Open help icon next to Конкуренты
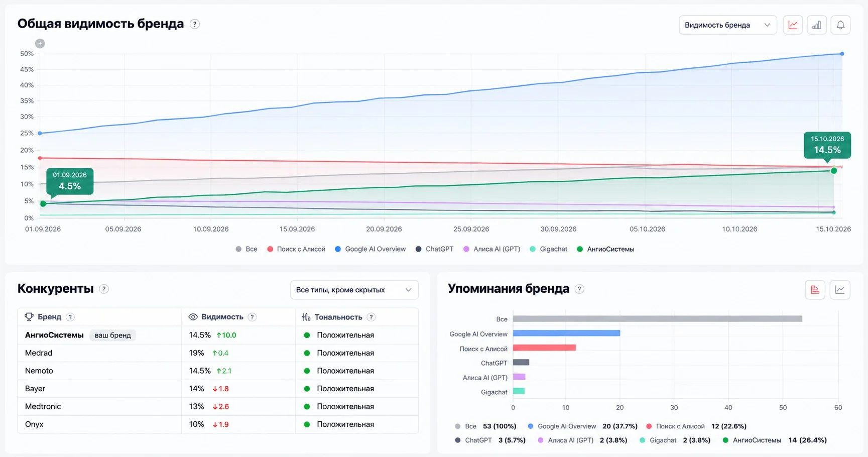Viewport: 868px width, 457px height. (104, 289)
